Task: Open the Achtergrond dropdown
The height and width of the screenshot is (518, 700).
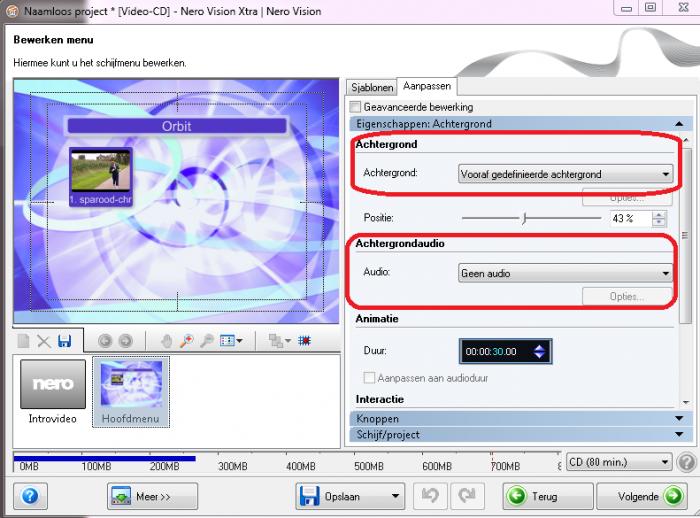Action: click(x=565, y=174)
